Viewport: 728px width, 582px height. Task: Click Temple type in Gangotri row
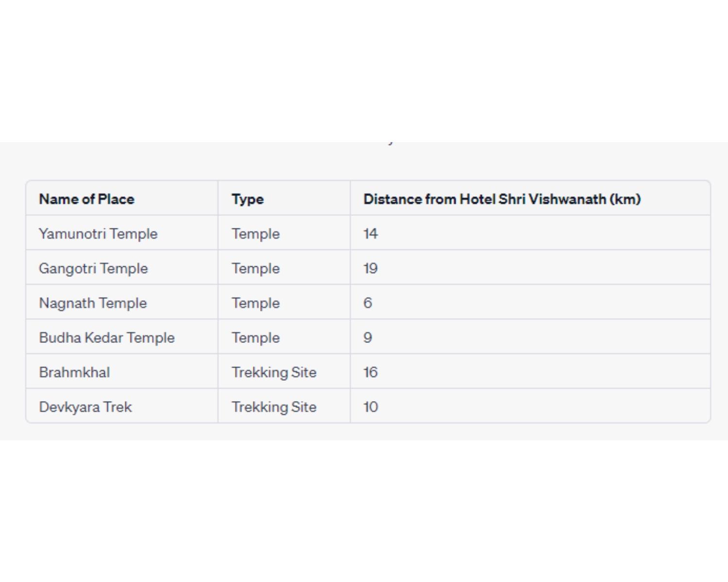point(256,268)
